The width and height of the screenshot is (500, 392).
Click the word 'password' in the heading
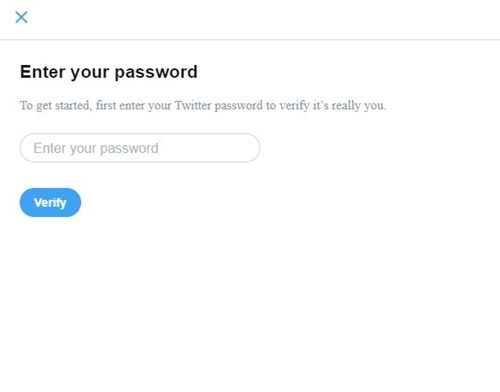(x=156, y=72)
